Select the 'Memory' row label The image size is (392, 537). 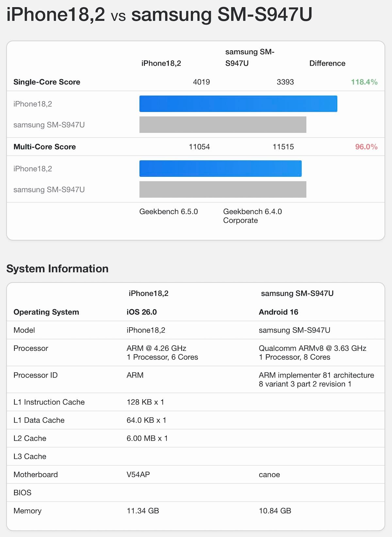point(27,511)
